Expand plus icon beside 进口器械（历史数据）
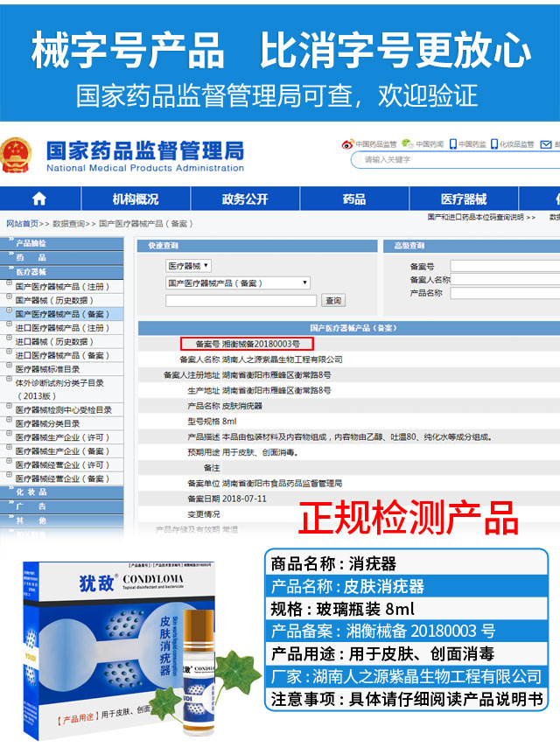The image size is (560, 754). pos(9,338)
